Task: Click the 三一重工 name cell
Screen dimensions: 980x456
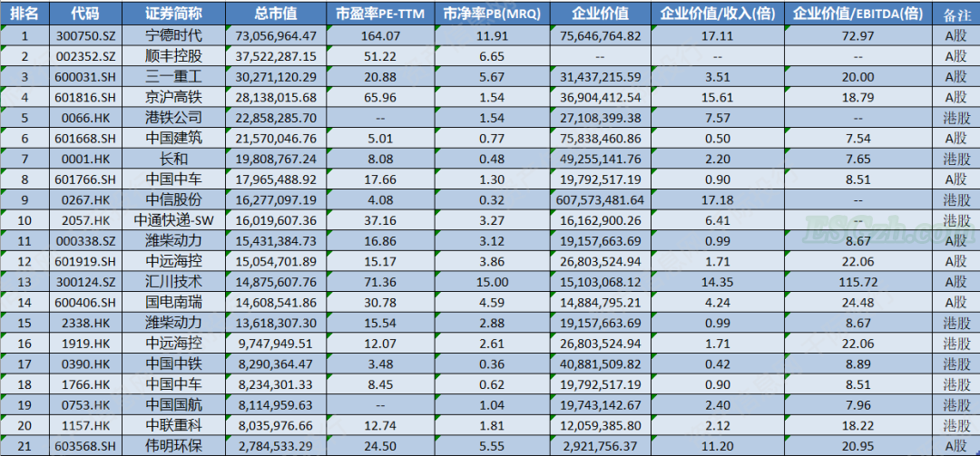Action: 173,77
